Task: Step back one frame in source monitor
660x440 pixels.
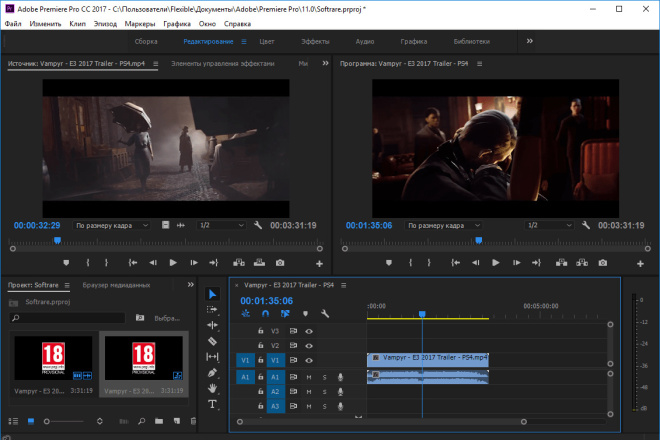Action: click(x=153, y=263)
